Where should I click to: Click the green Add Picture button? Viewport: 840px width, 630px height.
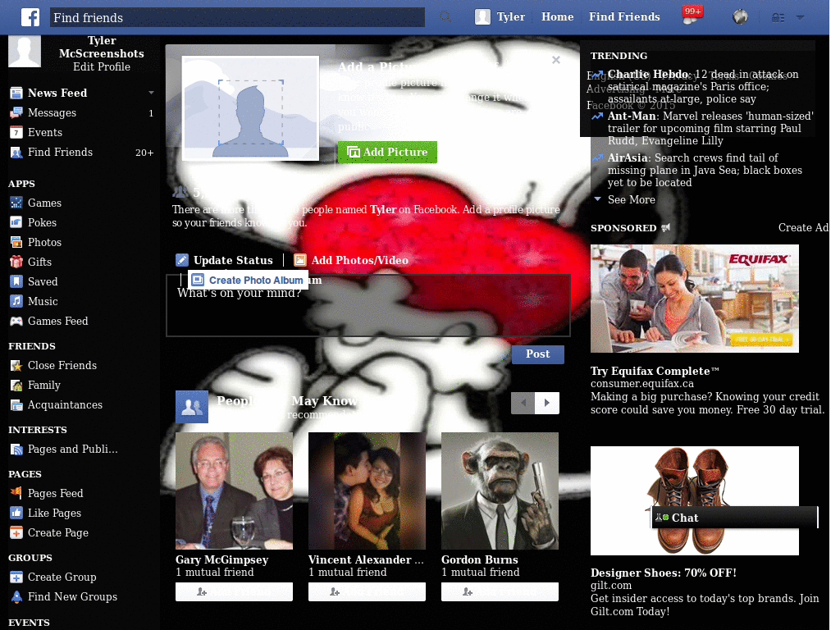tap(387, 152)
